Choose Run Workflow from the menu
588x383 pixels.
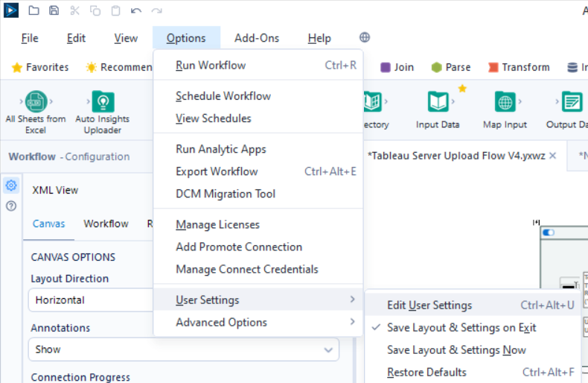(258, 66)
